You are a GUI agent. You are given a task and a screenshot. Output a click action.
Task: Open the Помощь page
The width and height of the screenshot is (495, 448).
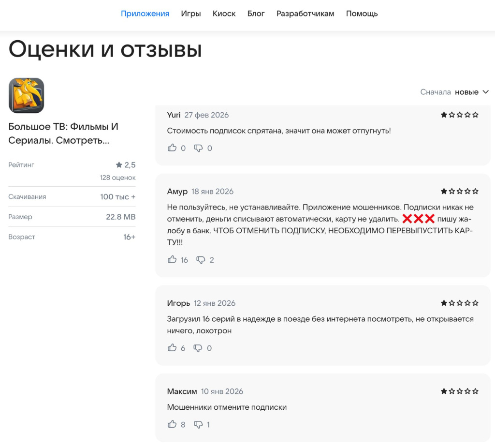[x=361, y=14]
